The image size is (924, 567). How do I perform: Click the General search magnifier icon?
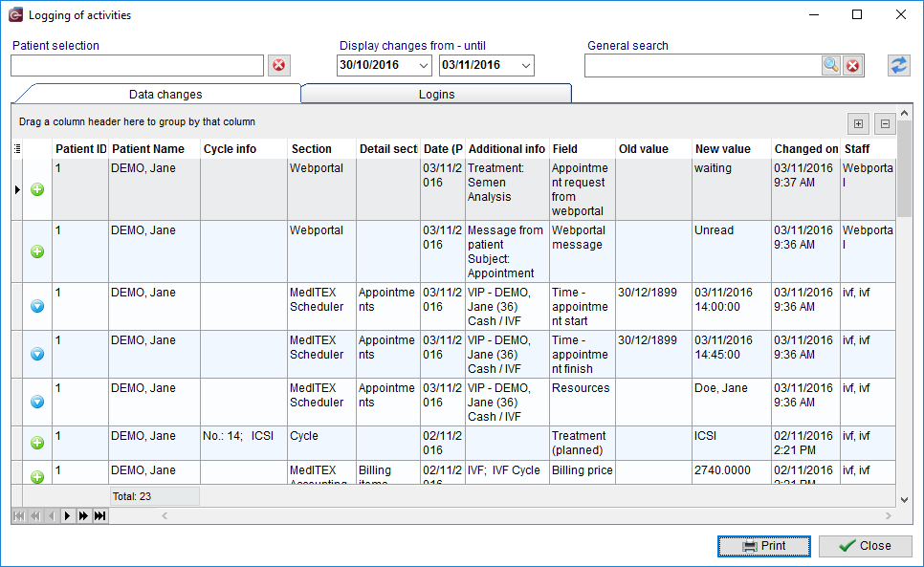[831, 65]
